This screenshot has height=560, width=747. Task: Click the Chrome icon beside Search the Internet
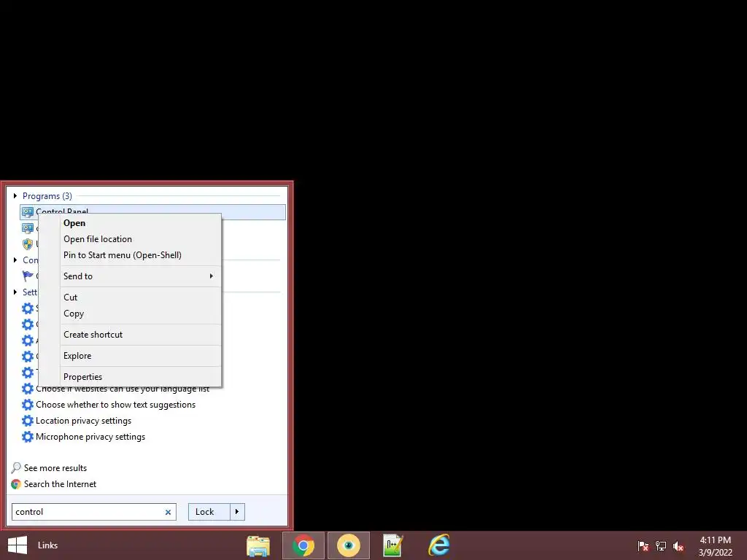16,484
